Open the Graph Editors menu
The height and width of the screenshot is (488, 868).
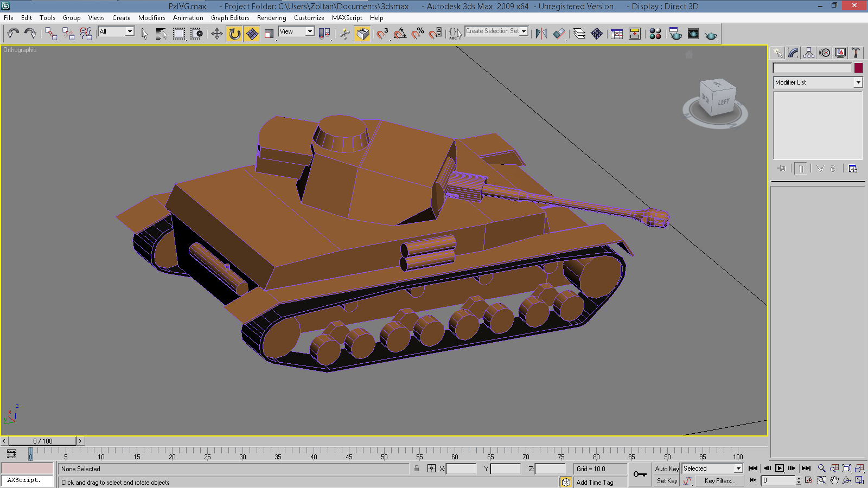230,18
